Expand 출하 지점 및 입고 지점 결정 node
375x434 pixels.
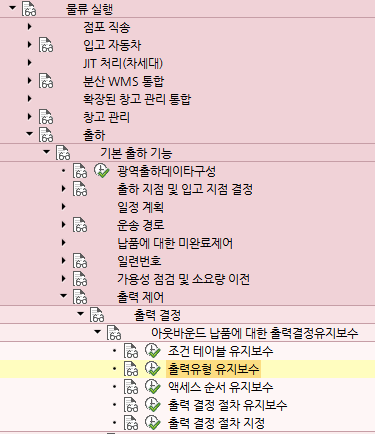point(64,188)
